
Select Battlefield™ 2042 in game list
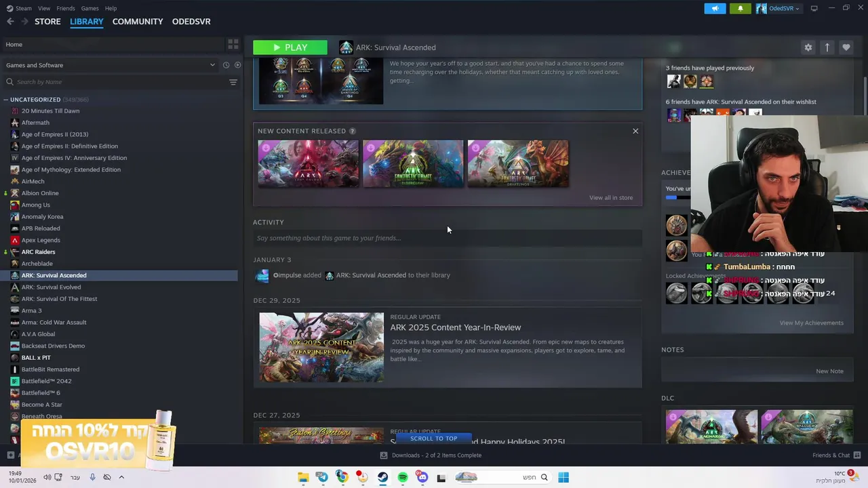[46, 381]
